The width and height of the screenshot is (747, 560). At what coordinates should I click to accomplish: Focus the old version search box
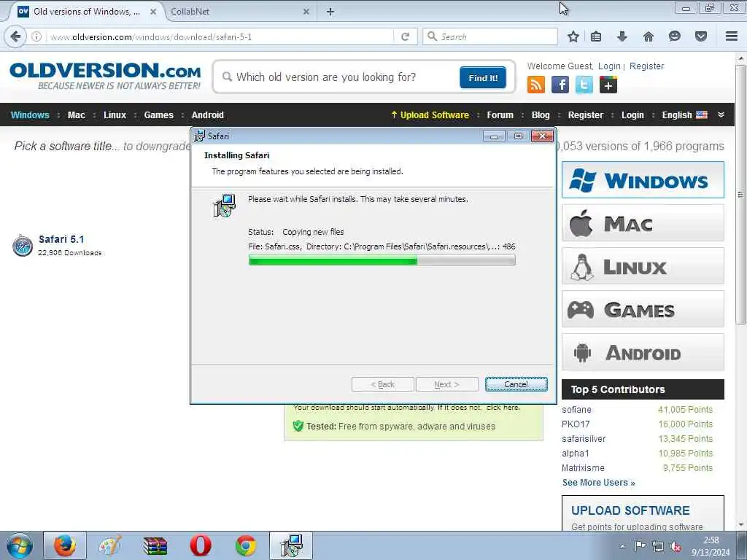coord(338,77)
